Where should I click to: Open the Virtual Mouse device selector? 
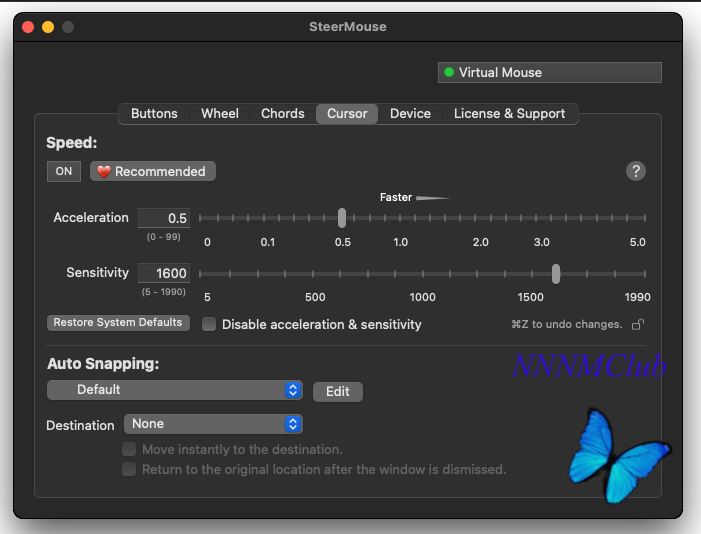pos(549,72)
